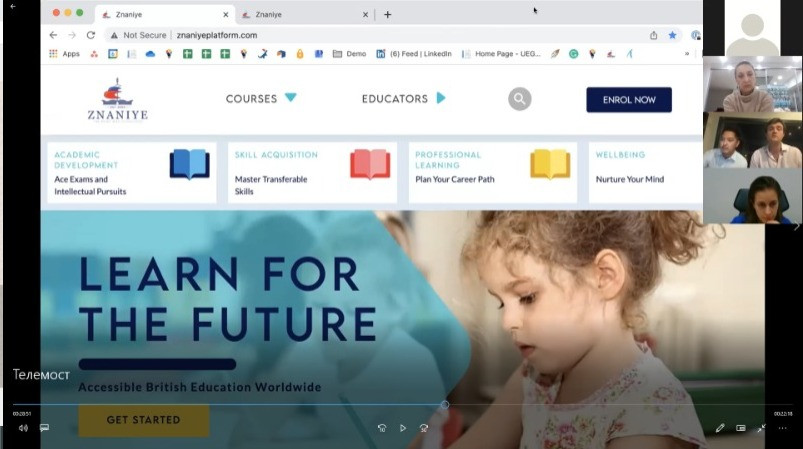
Task: Toggle full-screen arrows in player bar
Action: pos(762,428)
